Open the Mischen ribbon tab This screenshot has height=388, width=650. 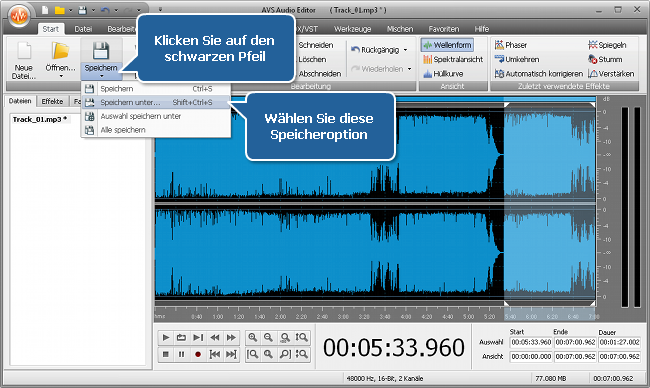tap(400, 29)
